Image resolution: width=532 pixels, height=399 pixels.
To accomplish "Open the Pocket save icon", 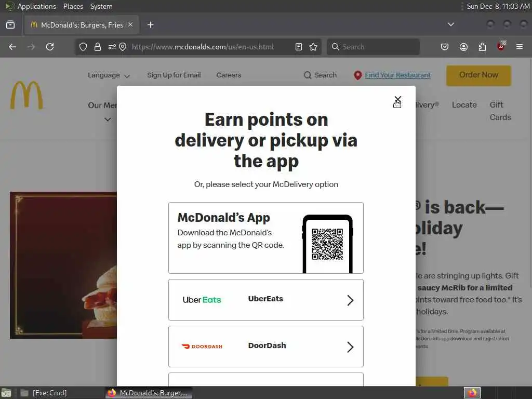I will coord(445,47).
